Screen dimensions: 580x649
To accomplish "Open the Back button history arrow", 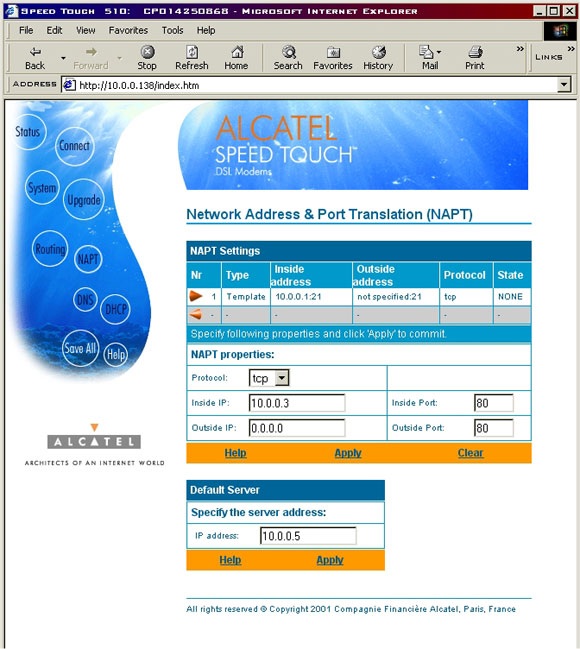I will [x=63, y=58].
